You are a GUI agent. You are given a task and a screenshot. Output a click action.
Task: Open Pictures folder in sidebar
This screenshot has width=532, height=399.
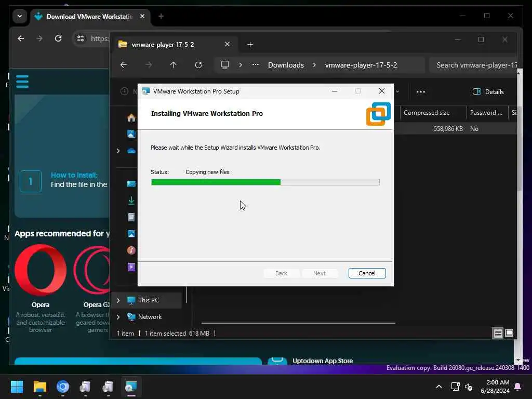pyautogui.click(x=131, y=234)
